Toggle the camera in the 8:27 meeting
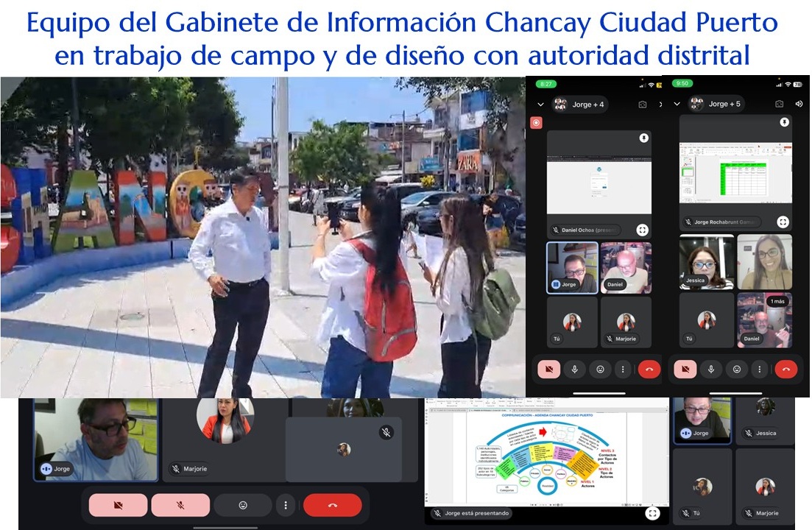812x530 pixels. (548, 369)
